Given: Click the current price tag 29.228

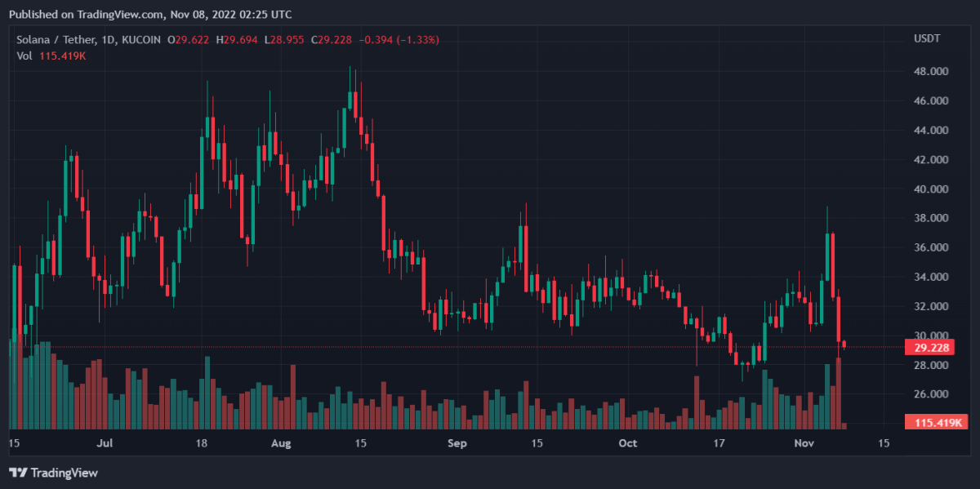Looking at the screenshot, I should click(930, 347).
